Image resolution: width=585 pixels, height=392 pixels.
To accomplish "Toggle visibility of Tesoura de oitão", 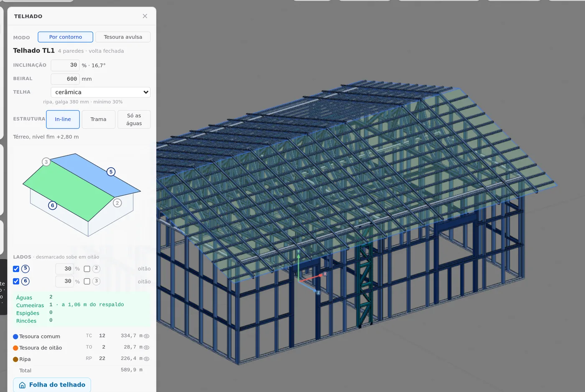I will click(x=147, y=347).
